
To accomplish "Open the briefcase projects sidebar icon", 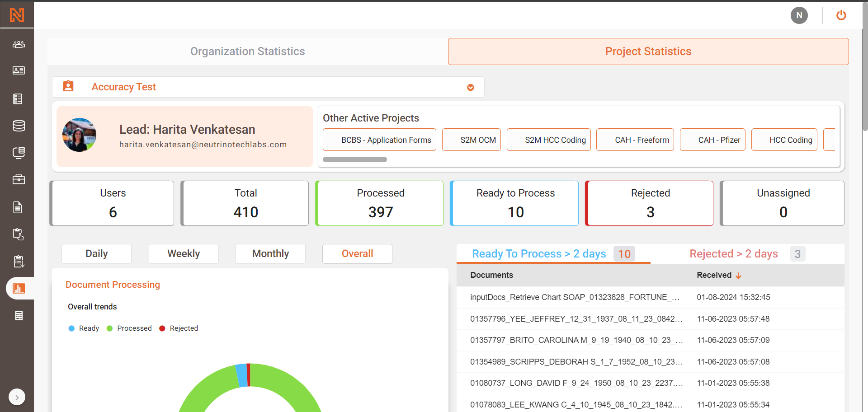I will click(x=19, y=179).
